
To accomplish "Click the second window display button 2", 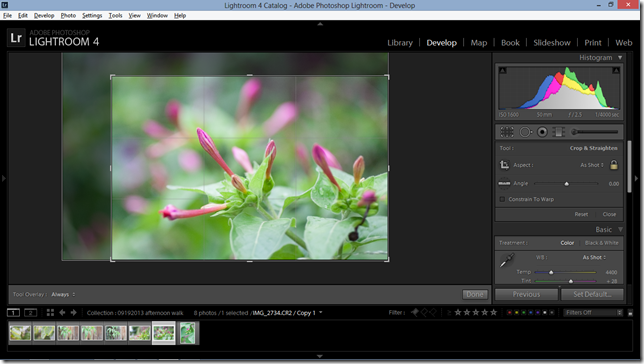I will (30, 313).
